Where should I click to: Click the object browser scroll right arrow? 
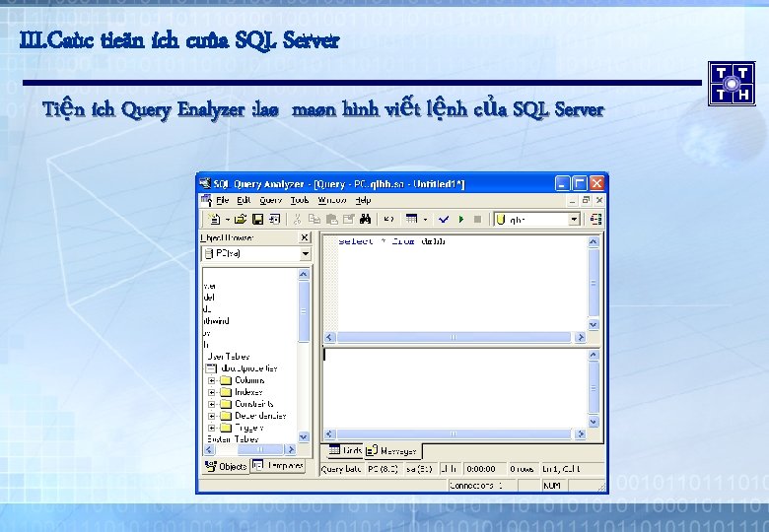click(290, 449)
